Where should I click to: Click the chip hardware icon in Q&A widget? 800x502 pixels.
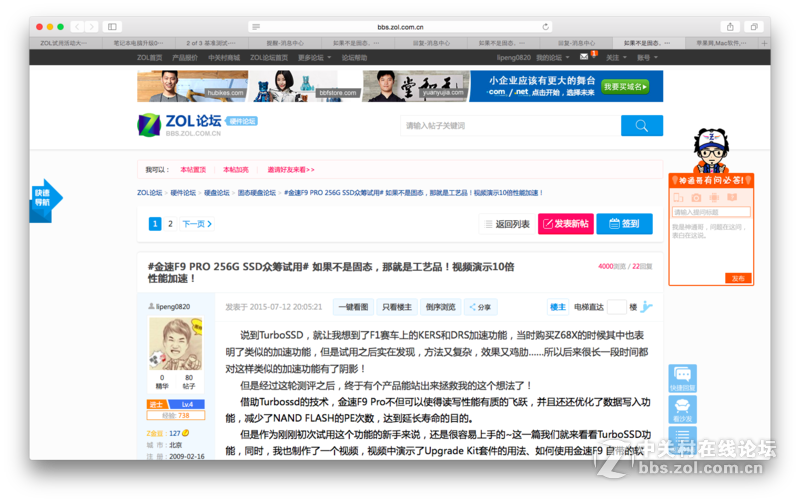tap(714, 197)
